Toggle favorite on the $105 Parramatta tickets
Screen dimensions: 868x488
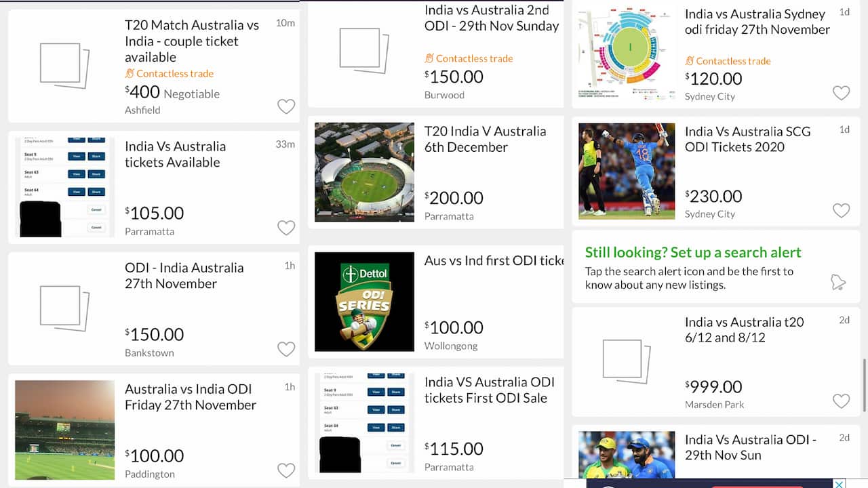[286, 228]
